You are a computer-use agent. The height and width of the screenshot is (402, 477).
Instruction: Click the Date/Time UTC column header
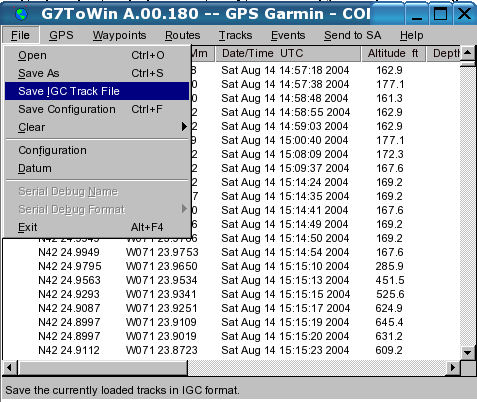288,54
